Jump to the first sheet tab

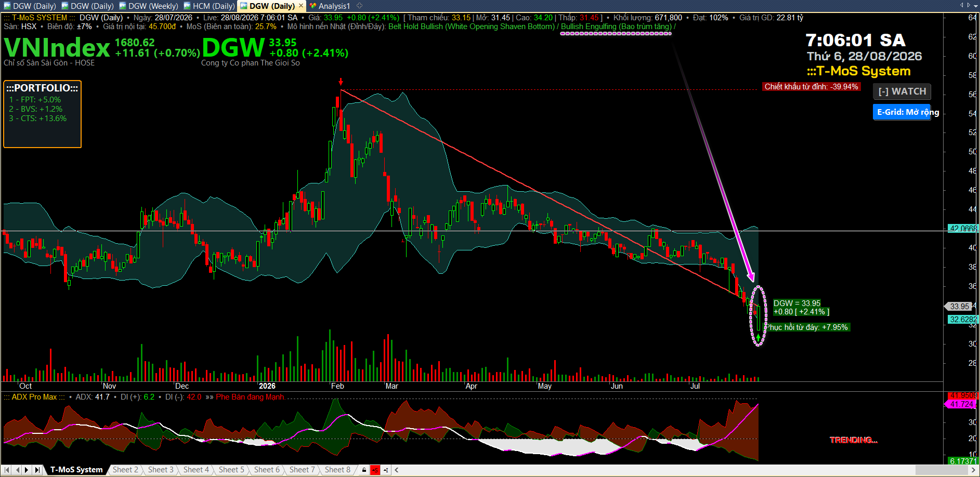click(7, 470)
